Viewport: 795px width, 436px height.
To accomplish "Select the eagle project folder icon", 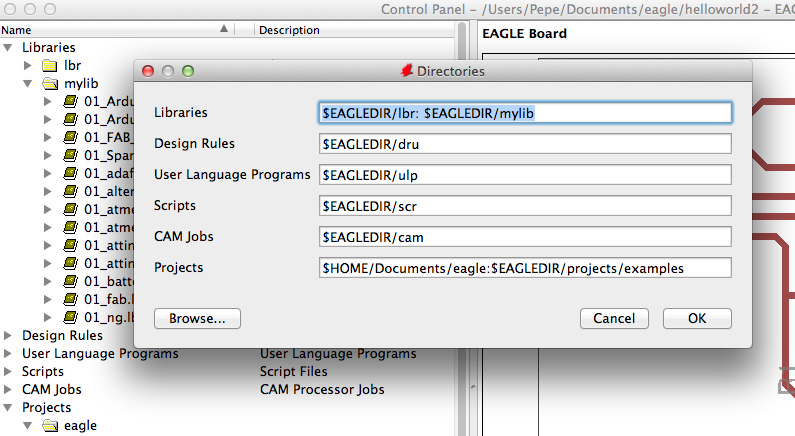I will pyautogui.click(x=50, y=425).
